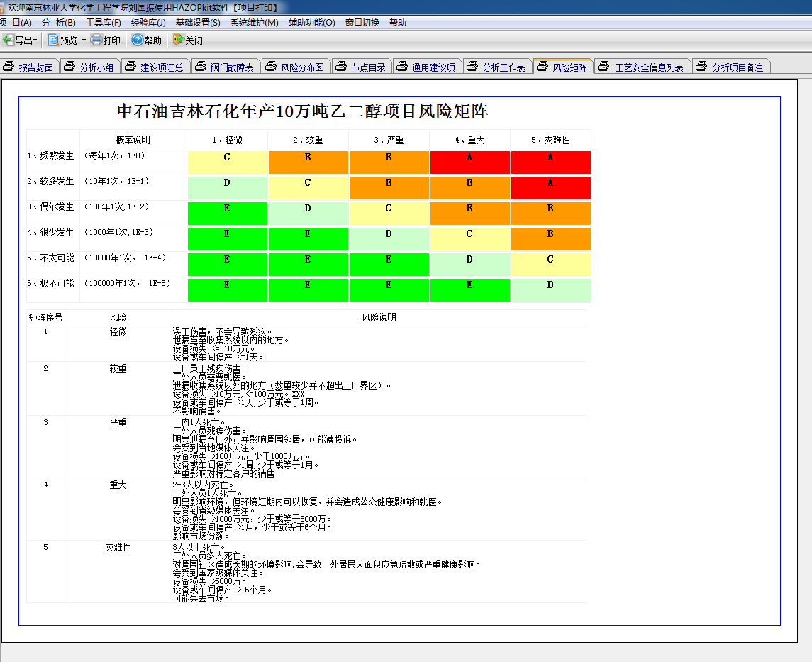Open the 基础设置(S) menu
The height and width of the screenshot is (662, 812).
[x=198, y=22]
